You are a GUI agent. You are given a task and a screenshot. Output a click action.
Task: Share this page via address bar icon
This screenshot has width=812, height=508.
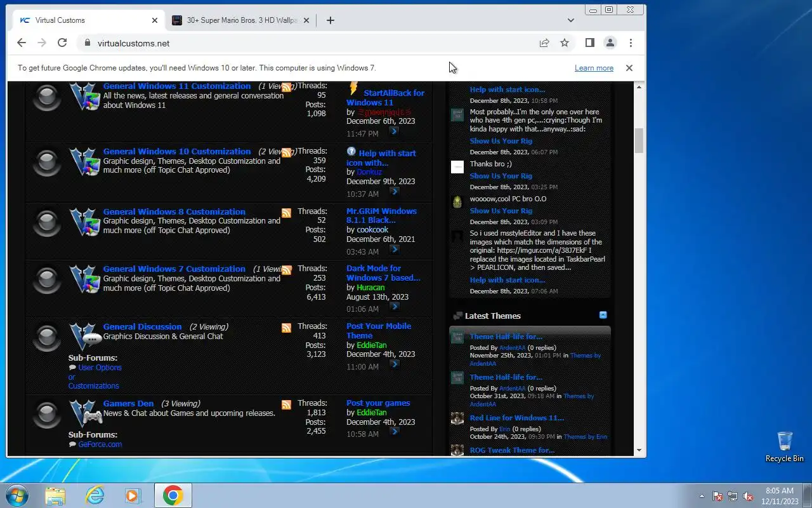click(544, 43)
